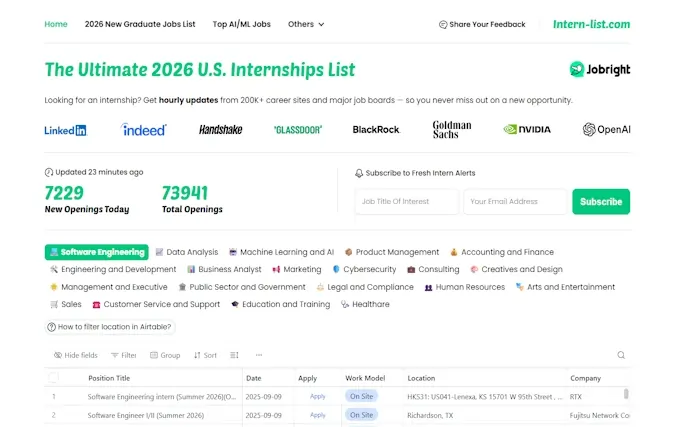Click the Date column header
Viewport: 695px width, 427px height.
[254, 378]
